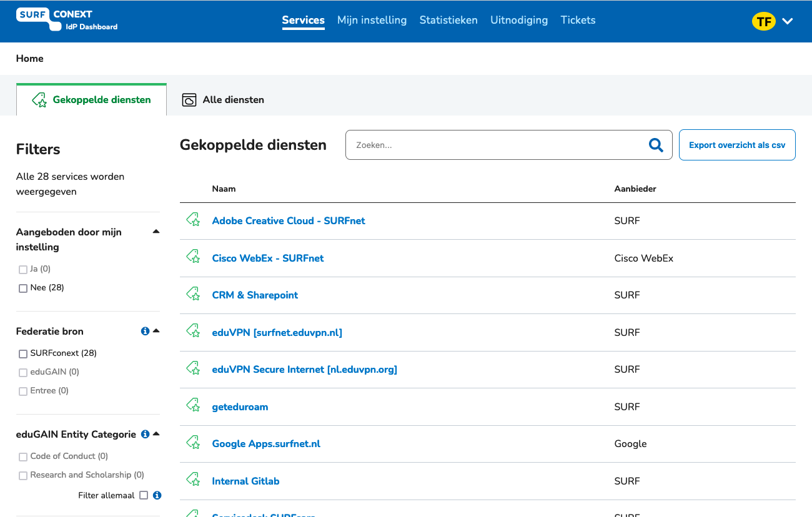The width and height of the screenshot is (812, 517).
Task: Click the info icon next to Federatie bron
Action: tap(145, 331)
